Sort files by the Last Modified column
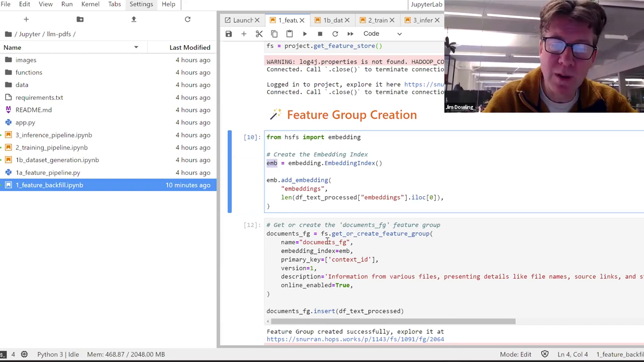Viewport: 644px width, 362px height. (190, 47)
